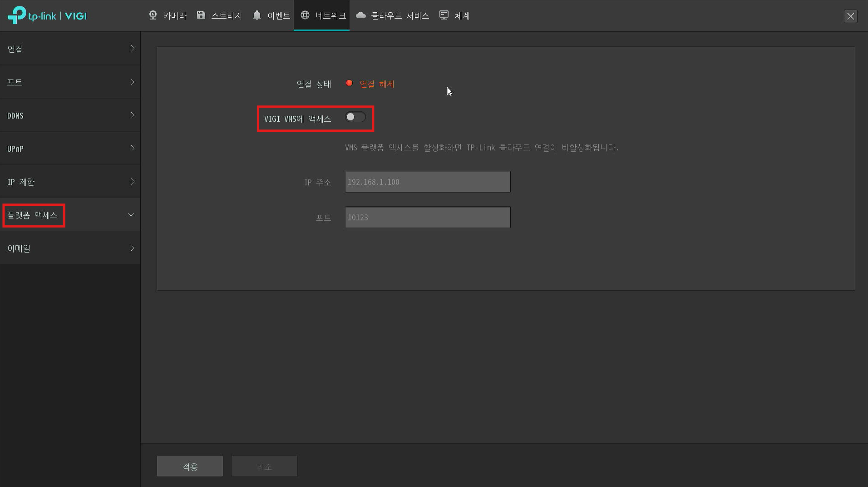This screenshot has width=868, height=487.
Task: Click the network globe icon
Action: pyautogui.click(x=305, y=15)
